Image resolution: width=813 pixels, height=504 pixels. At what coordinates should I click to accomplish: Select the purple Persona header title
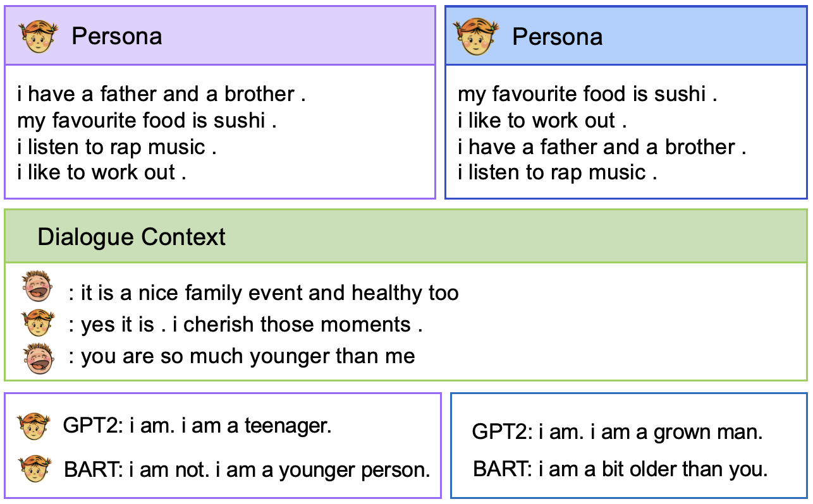click(x=117, y=37)
